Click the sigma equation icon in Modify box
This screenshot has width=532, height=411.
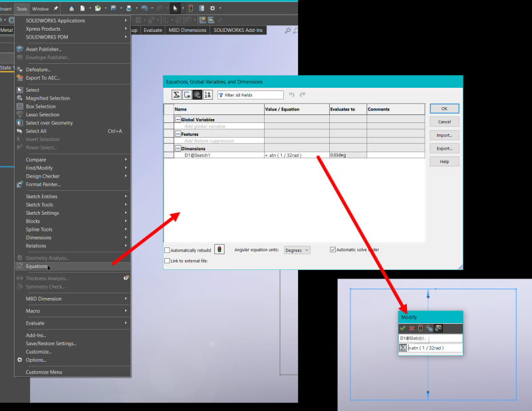pos(403,348)
